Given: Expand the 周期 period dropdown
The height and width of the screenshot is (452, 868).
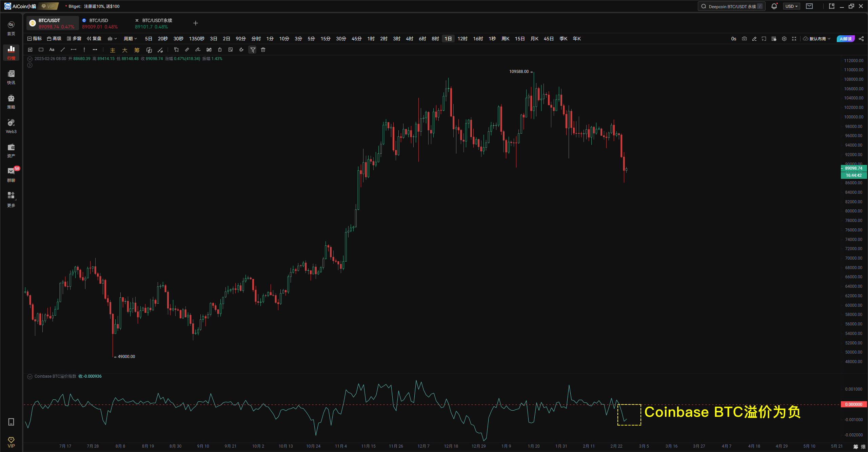Looking at the screenshot, I should [x=130, y=39].
